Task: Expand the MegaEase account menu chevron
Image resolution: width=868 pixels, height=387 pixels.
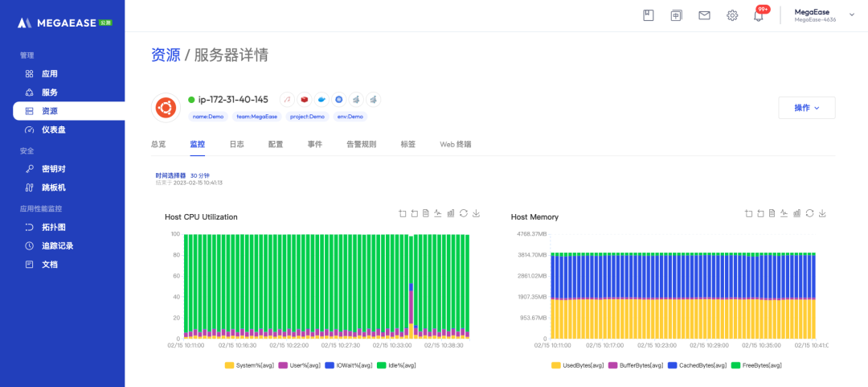Action: 852,14
